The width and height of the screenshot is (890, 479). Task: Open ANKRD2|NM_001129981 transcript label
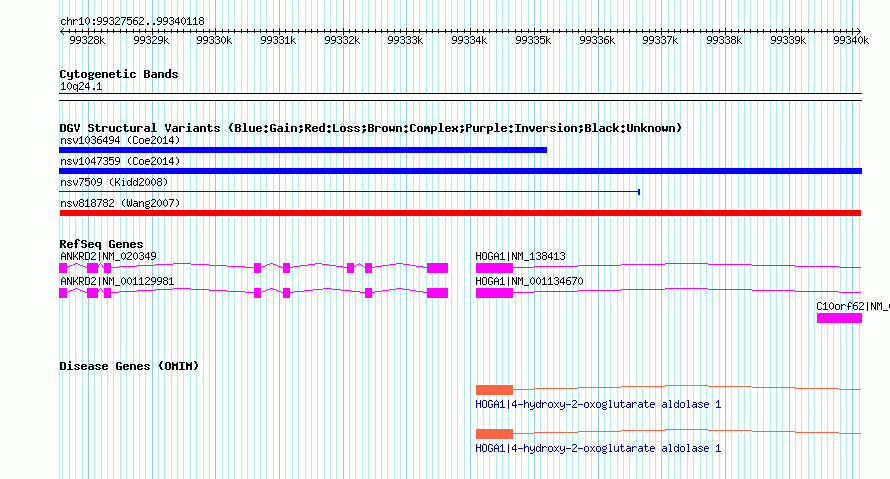(x=117, y=281)
